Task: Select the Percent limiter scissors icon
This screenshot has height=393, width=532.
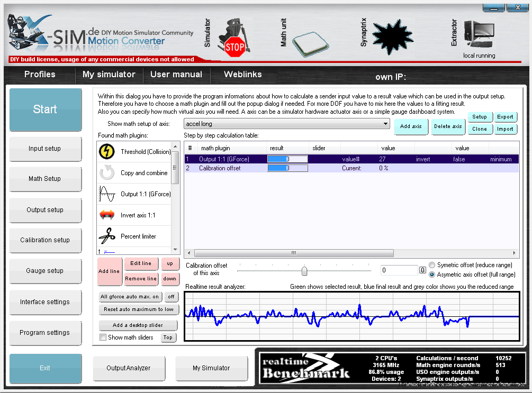Action: click(107, 236)
